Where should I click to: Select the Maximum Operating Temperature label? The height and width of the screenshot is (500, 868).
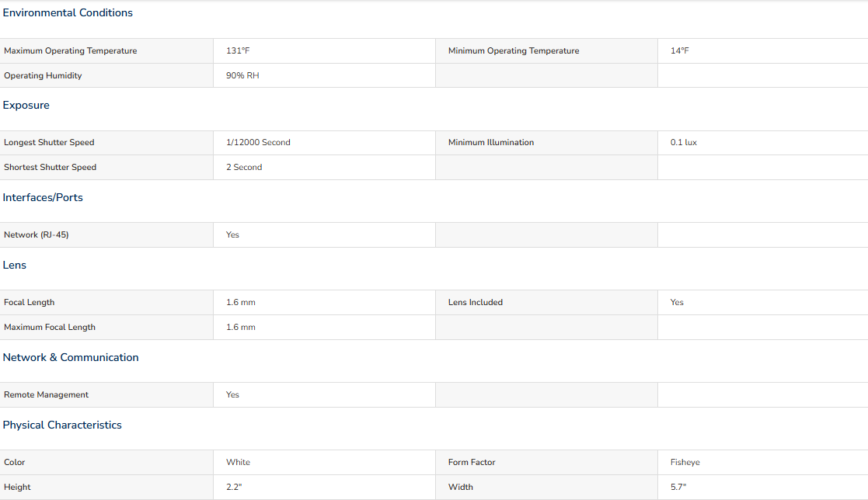click(x=70, y=51)
